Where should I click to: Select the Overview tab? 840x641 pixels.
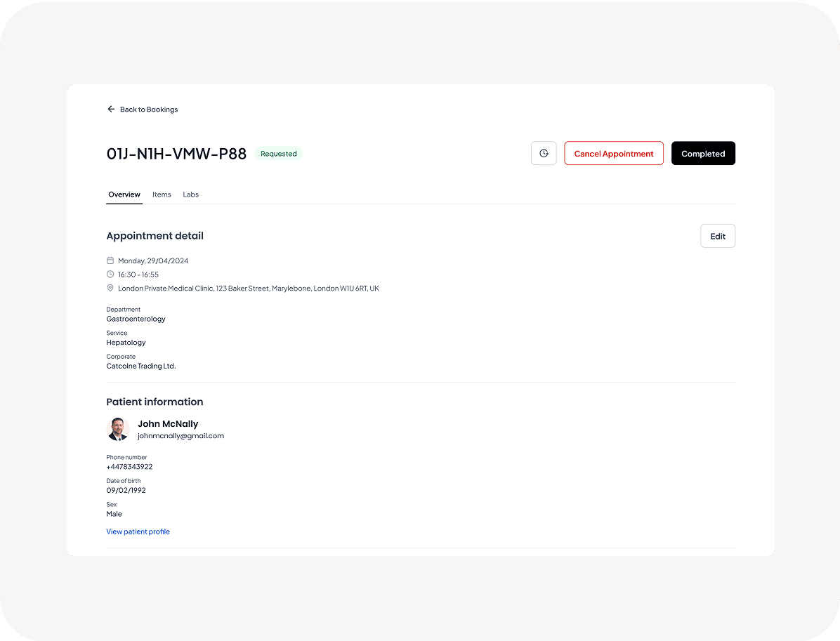[x=124, y=194]
